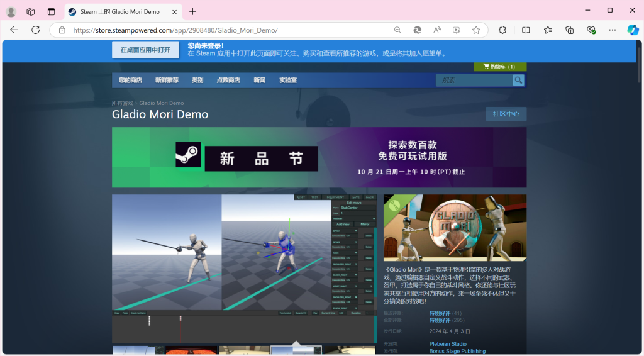The height and width of the screenshot is (356, 644).
Task: Toggle the vertical tabs icon
Action: (51, 12)
